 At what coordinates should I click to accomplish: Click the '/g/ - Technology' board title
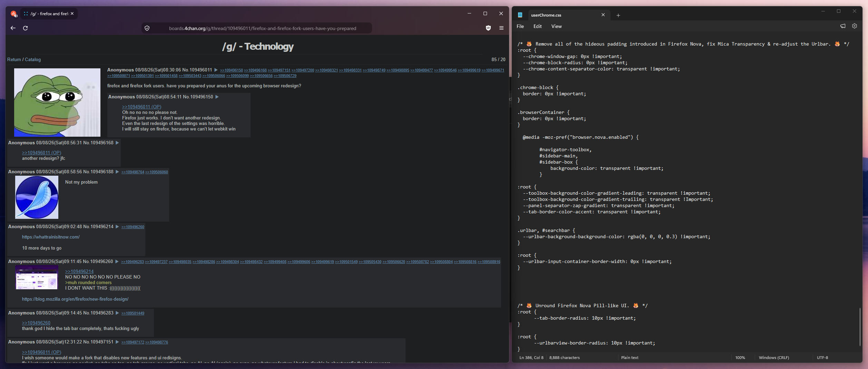pyautogui.click(x=258, y=46)
